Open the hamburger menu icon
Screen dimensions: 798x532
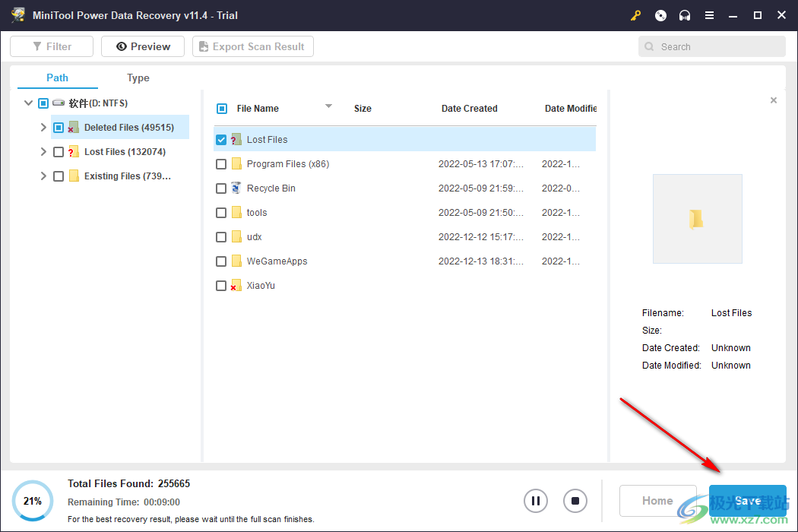[709, 15]
